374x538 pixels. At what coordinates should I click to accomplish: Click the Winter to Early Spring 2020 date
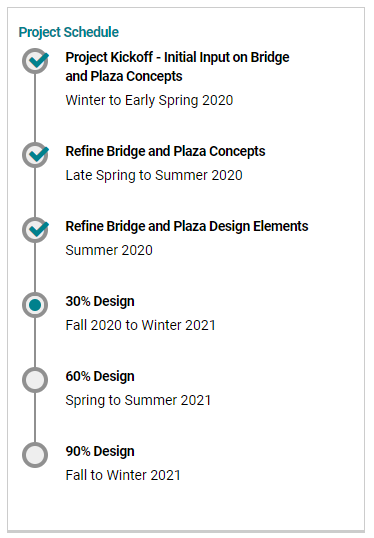point(149,100)
